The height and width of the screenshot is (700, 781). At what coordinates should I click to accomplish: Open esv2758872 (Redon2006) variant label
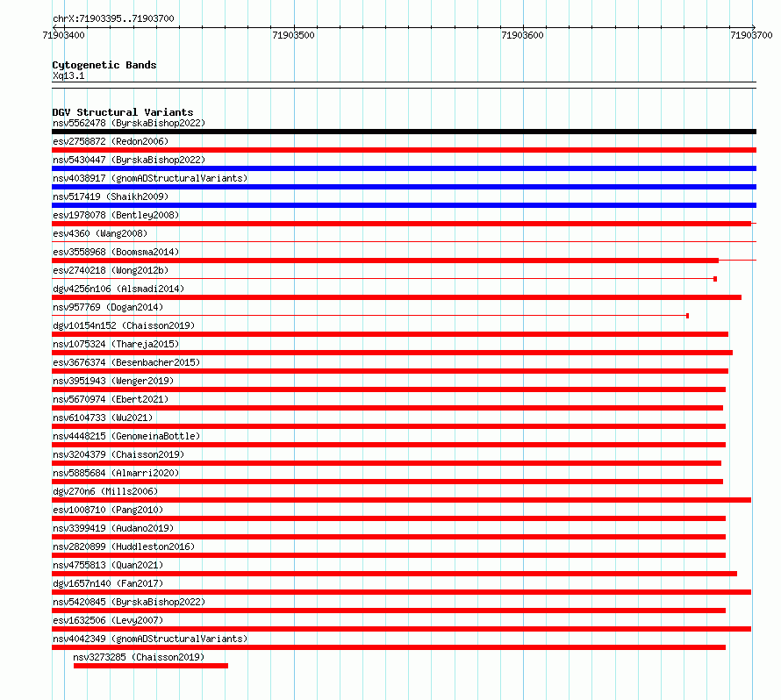click(111, 141)
